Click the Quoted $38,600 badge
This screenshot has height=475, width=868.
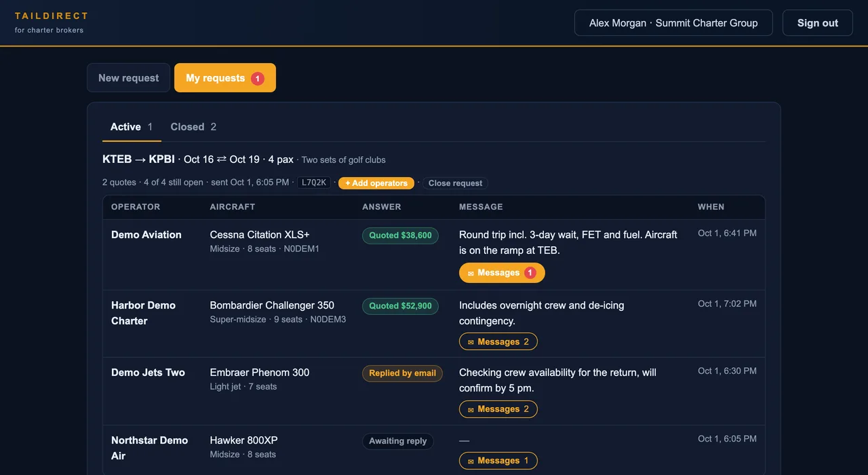[400, 235]
